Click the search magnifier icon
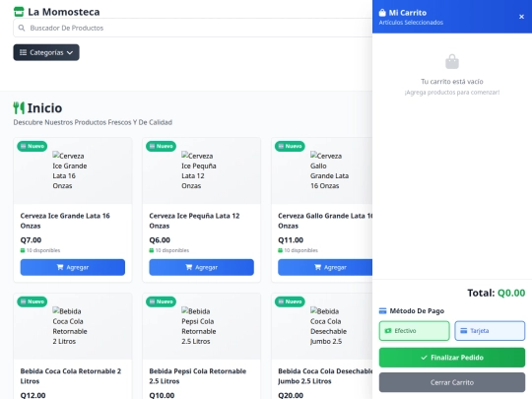 [22, 28]
